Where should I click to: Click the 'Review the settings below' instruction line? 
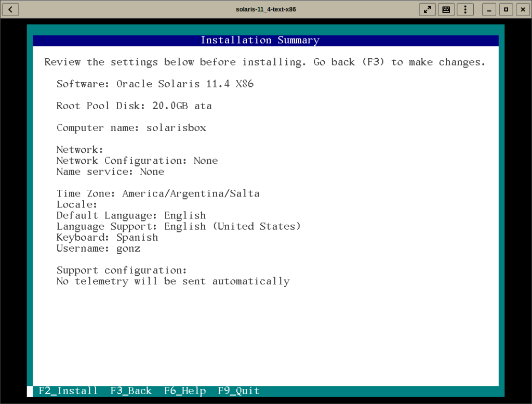pos(264,62)
